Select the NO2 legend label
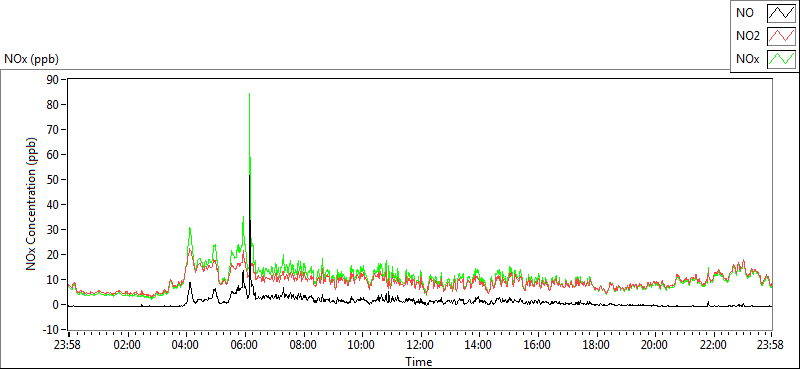 (747, 36)
